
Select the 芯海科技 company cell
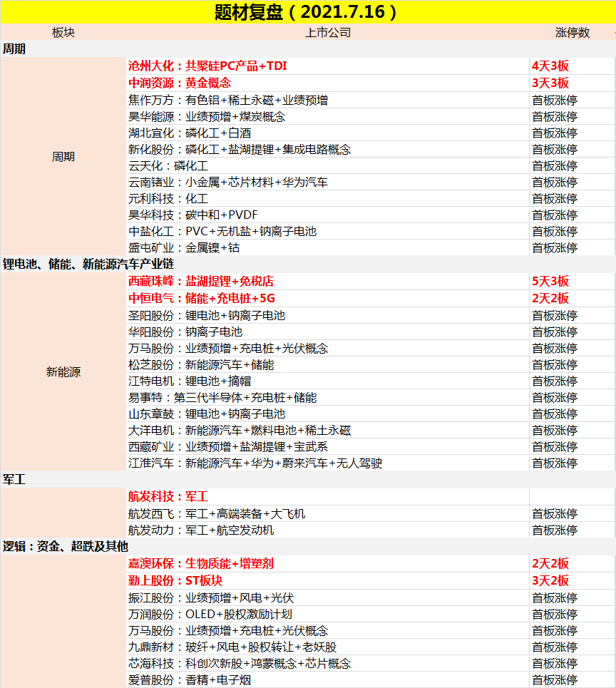click(327, 664)
